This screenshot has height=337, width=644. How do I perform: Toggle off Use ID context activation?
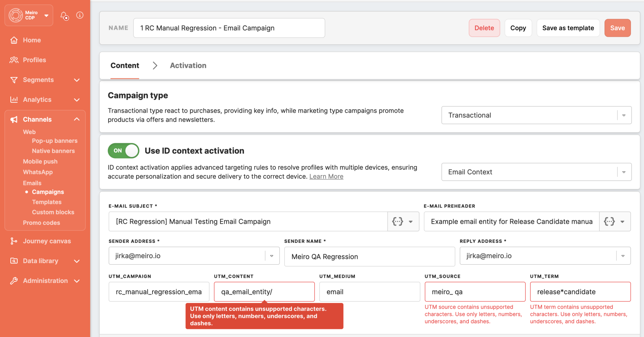[x=123, y=151]
